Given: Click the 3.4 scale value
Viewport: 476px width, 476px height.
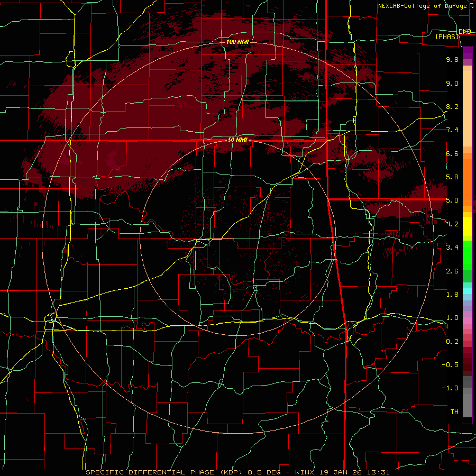Looking at the screenshot, I should 452,248.
